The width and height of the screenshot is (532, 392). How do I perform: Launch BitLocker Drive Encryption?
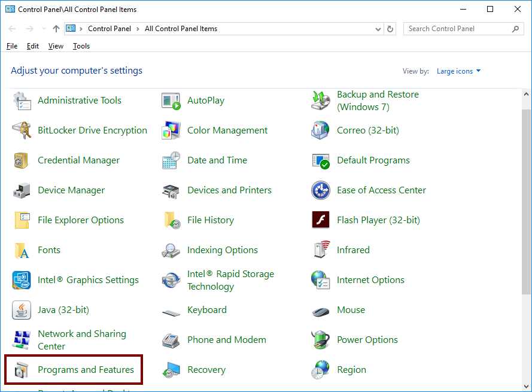pyautogui.click(x=92, y=130)
